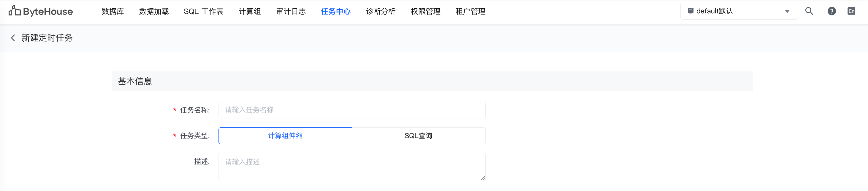Viewport: 868px width, 191px height.
Task: Select the 任务中心 menu item
Action: [x=336, y=12]
